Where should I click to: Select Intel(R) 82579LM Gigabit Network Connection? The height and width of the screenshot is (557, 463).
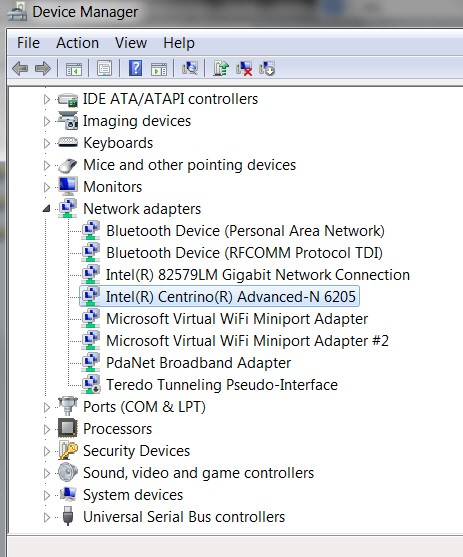258,275
